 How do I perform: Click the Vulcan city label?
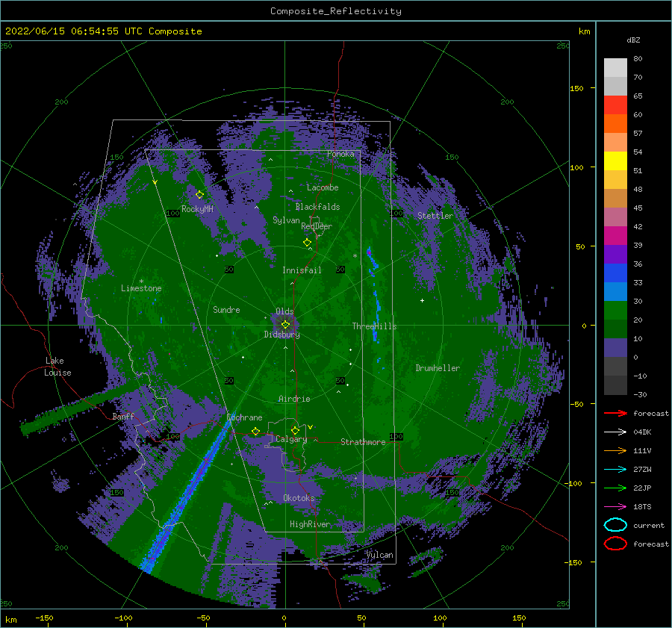coord(380,555)
